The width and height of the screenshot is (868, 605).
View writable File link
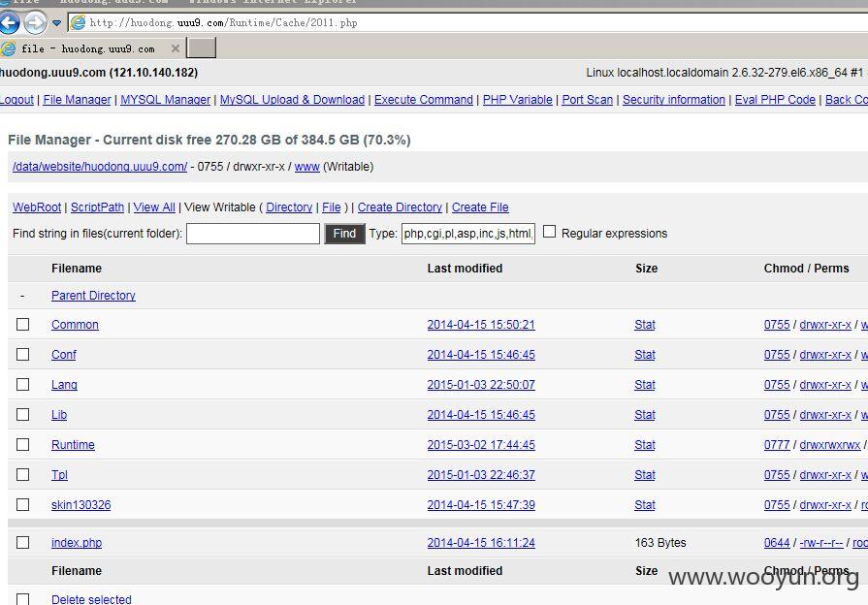(332, 207)
